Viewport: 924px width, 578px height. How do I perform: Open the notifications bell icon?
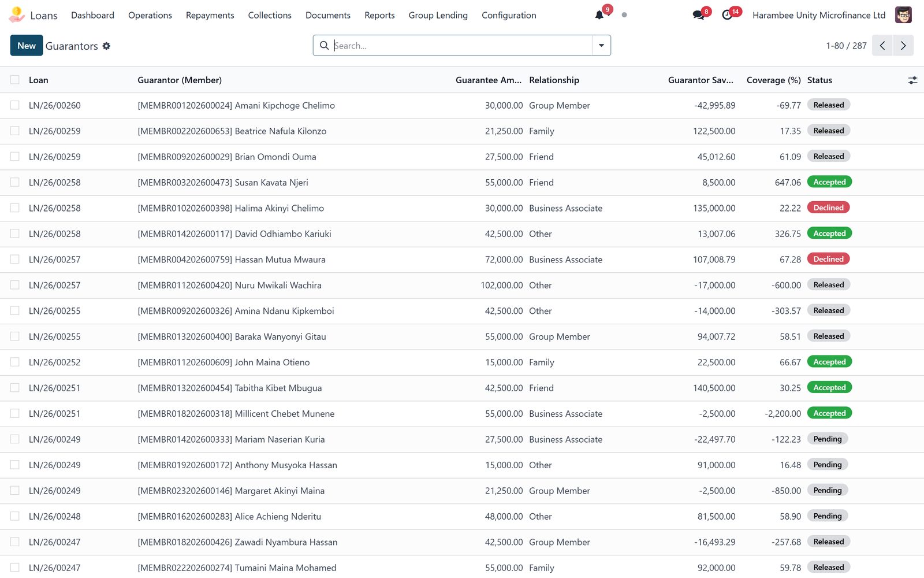coord(599,15)
